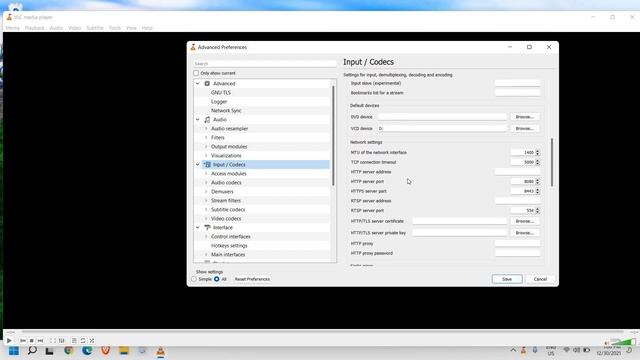Click the Stop playback button
The height and width of the screenshot is (360, 640).
click(31, 340)
